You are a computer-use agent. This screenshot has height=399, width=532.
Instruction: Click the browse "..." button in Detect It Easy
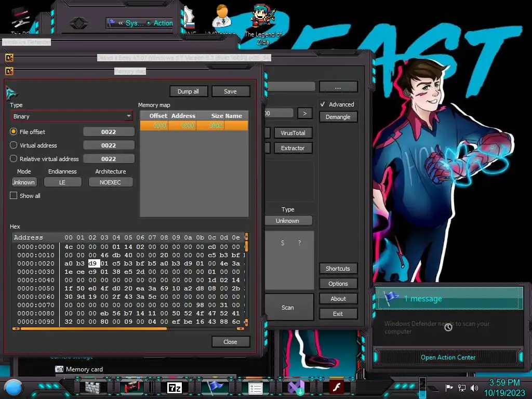pyautogui.click(x=338, y=87)
